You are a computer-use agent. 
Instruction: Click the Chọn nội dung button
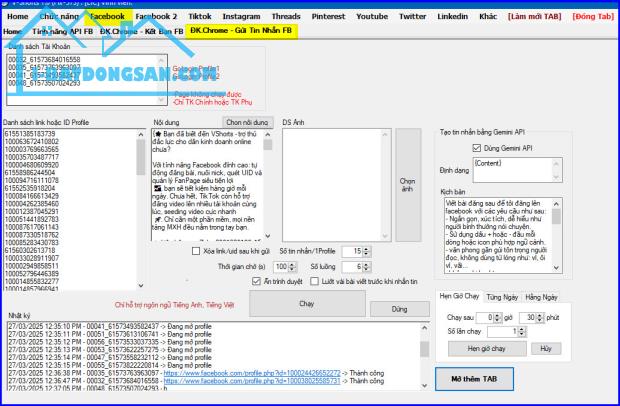[x=248, y=123]
